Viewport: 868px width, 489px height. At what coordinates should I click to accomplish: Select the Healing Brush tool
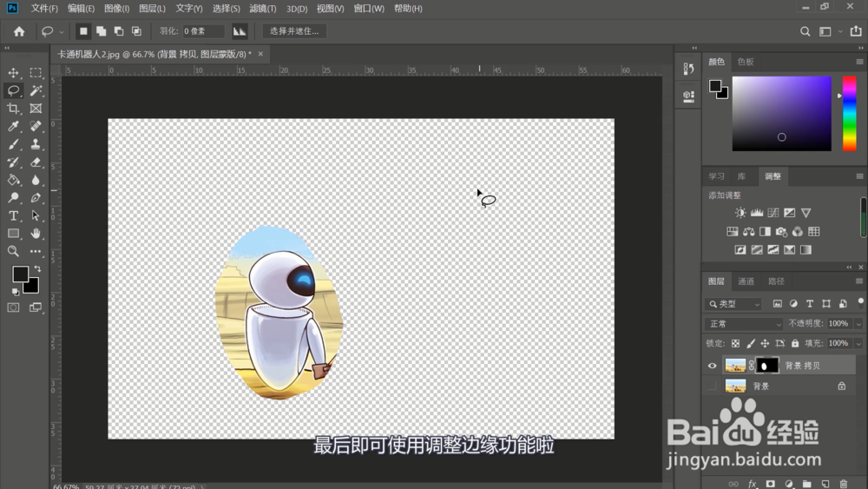pos(36,126)
